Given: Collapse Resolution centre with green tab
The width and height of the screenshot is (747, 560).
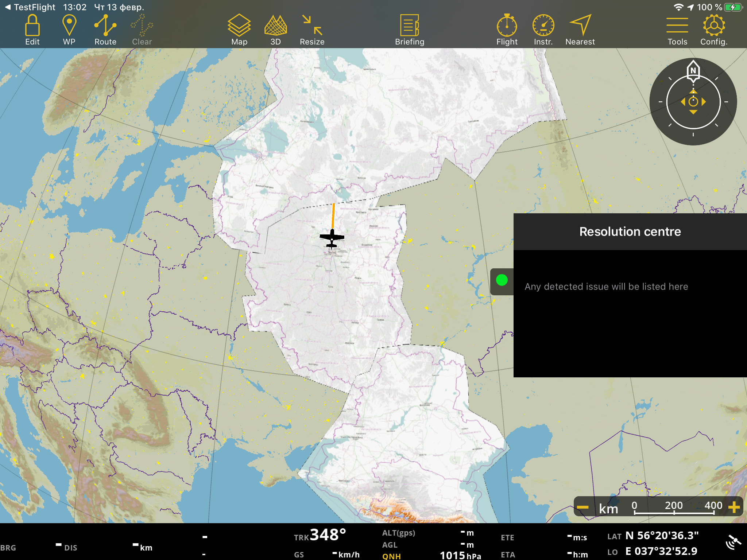Looking at the screenshot, I should tap(502, 280).
